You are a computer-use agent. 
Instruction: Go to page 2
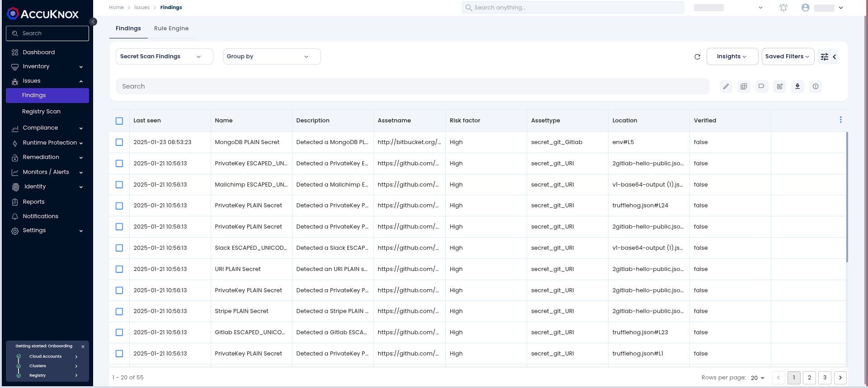click(809, 378)
